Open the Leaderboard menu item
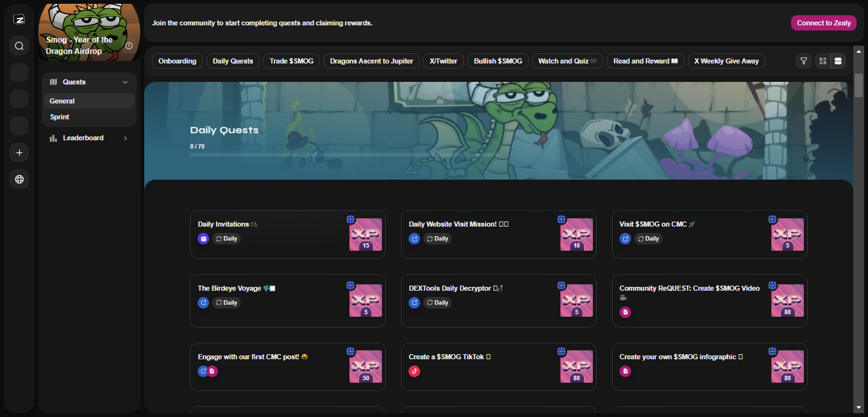The image size is (868, 417). [89, 138]
